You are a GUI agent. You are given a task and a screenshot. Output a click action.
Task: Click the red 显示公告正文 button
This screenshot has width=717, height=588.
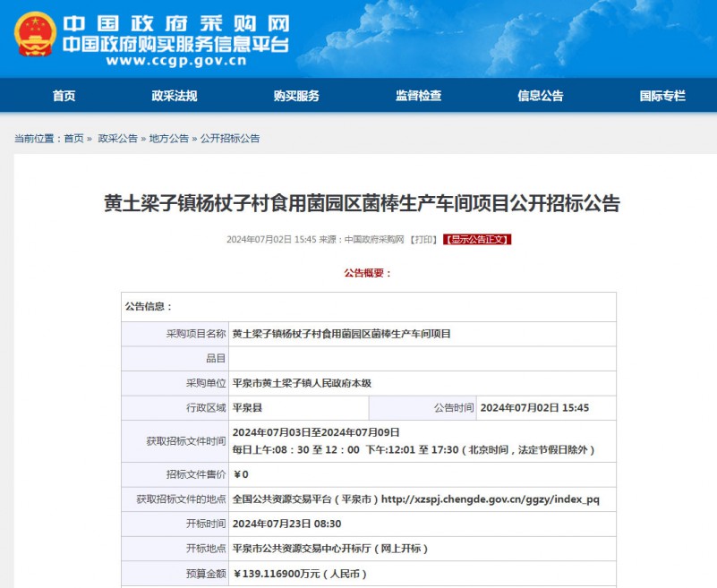pos(477,240)
